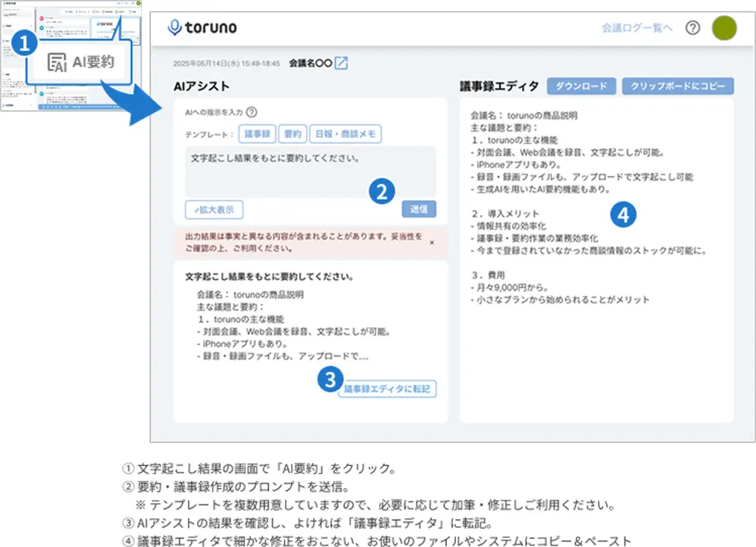Click the toruno logo in the header
756x547 pixels.
[202, 28]
